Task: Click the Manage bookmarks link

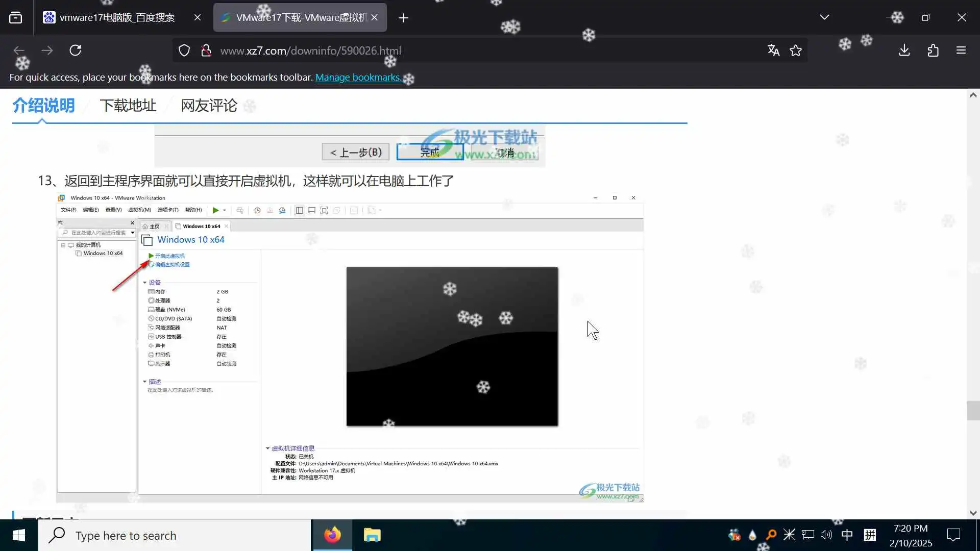Action: pyautogui.click(x=358, y=78)
